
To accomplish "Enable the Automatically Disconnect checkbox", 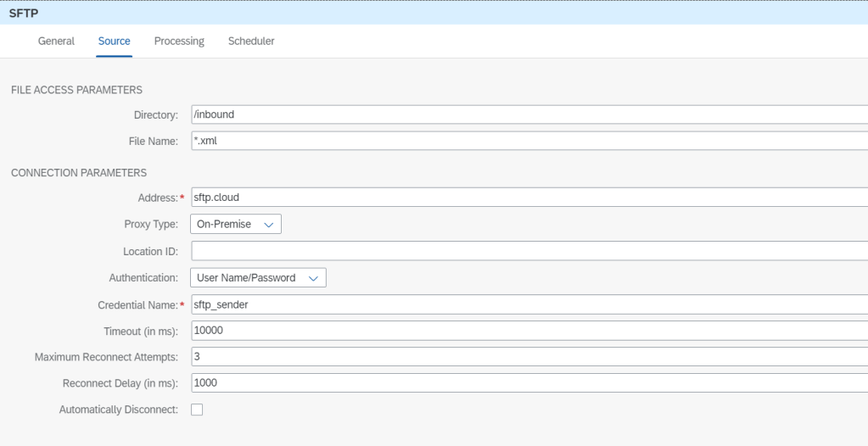I will pos(197,410).
